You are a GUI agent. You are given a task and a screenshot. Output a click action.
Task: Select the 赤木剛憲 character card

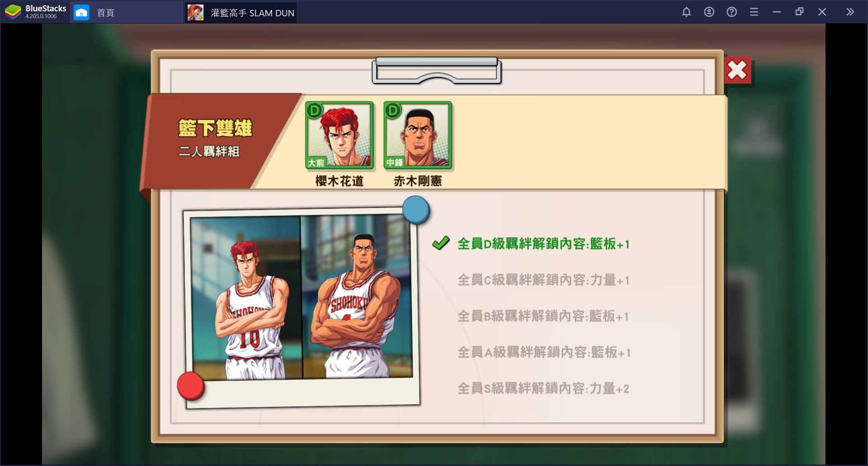point(418,135)
